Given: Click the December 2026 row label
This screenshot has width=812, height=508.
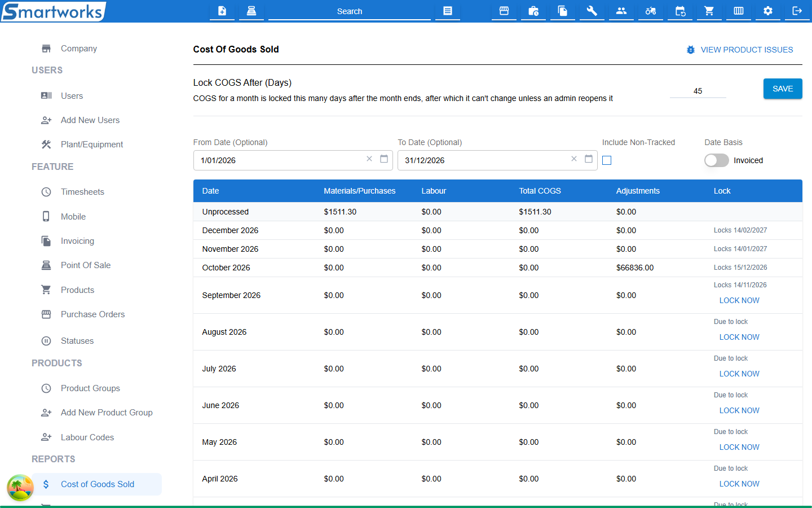Looking at the screenshot, I should [230, 230].
